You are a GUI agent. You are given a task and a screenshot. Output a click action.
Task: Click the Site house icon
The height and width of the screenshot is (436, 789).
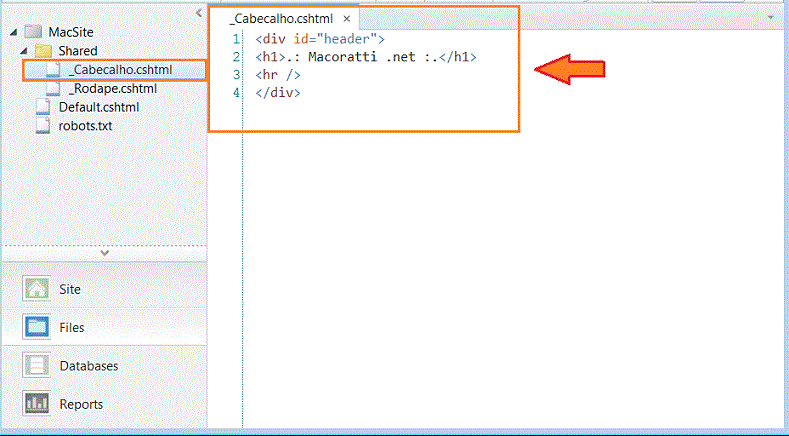click(36, 289)
